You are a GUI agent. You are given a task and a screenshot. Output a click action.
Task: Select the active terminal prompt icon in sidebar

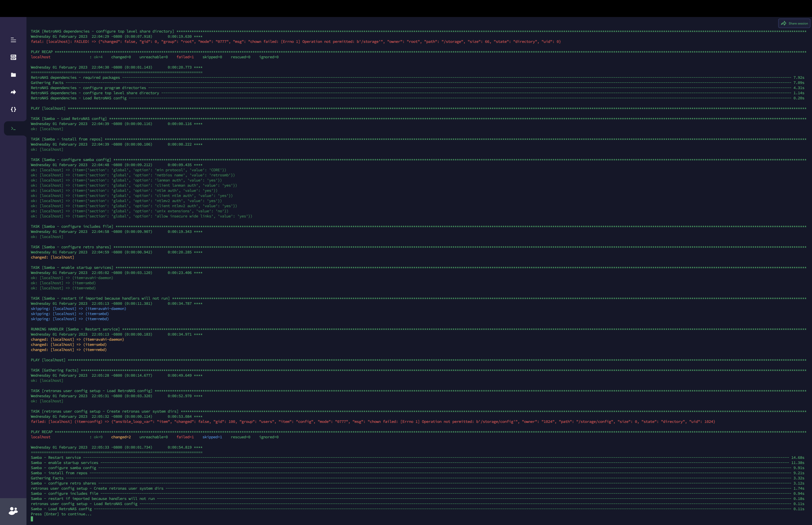(x=13, y=129)
